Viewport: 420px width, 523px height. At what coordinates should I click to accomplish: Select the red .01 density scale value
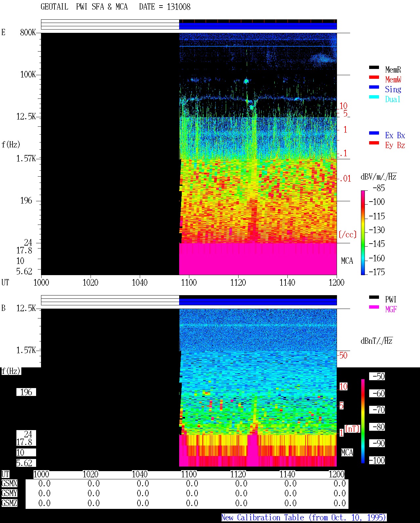[345, 179]
